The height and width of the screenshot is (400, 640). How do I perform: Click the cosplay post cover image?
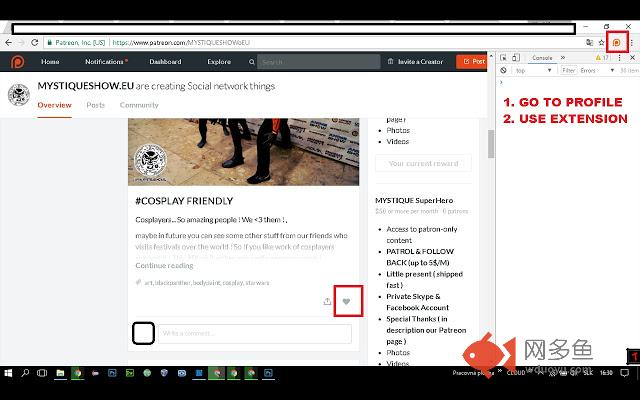point(244,152)
